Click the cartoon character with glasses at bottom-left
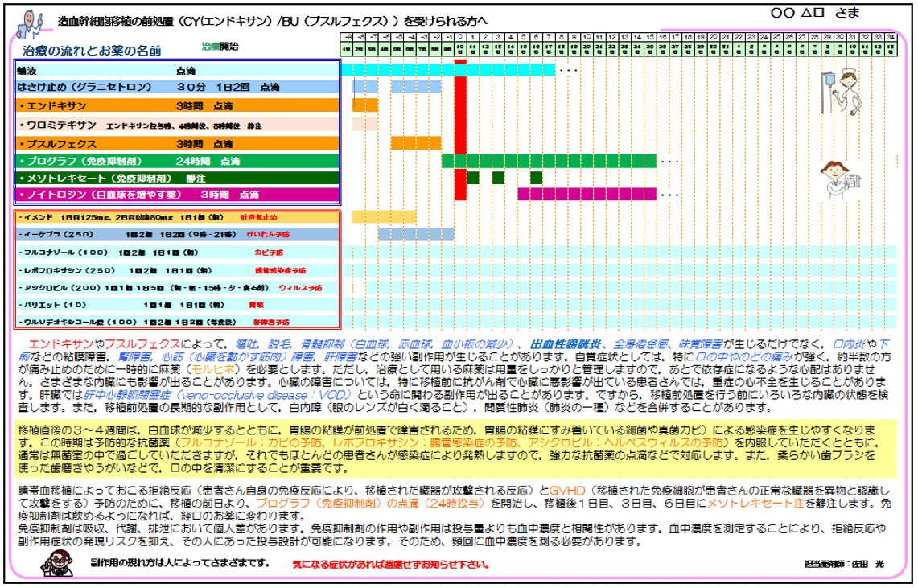This screenshot has height=588, width=918. tap(55, 565)
